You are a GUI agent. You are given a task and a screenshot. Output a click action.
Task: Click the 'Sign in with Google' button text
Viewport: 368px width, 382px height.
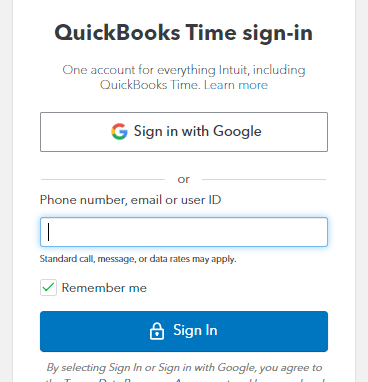click(198, 131)
